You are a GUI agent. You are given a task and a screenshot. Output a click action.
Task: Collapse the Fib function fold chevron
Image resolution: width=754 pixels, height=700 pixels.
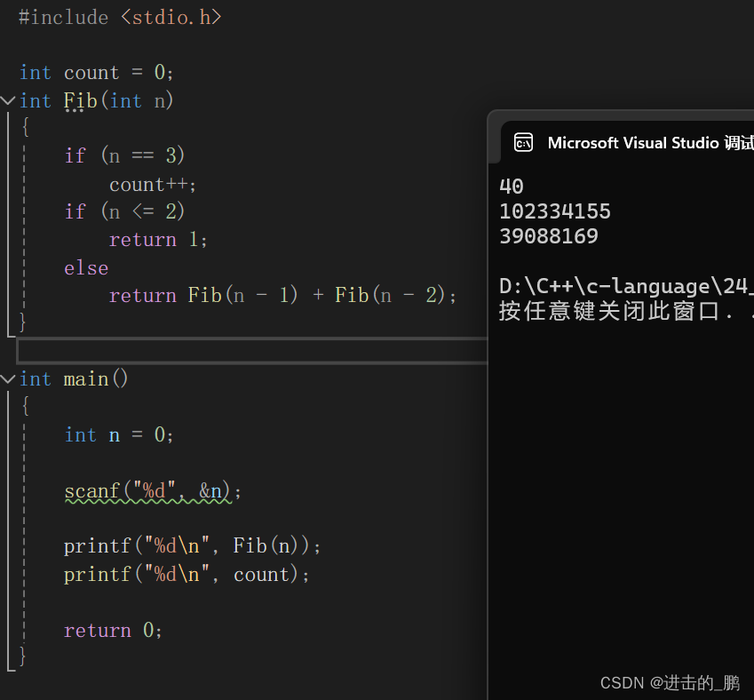(x=8, y=100)
